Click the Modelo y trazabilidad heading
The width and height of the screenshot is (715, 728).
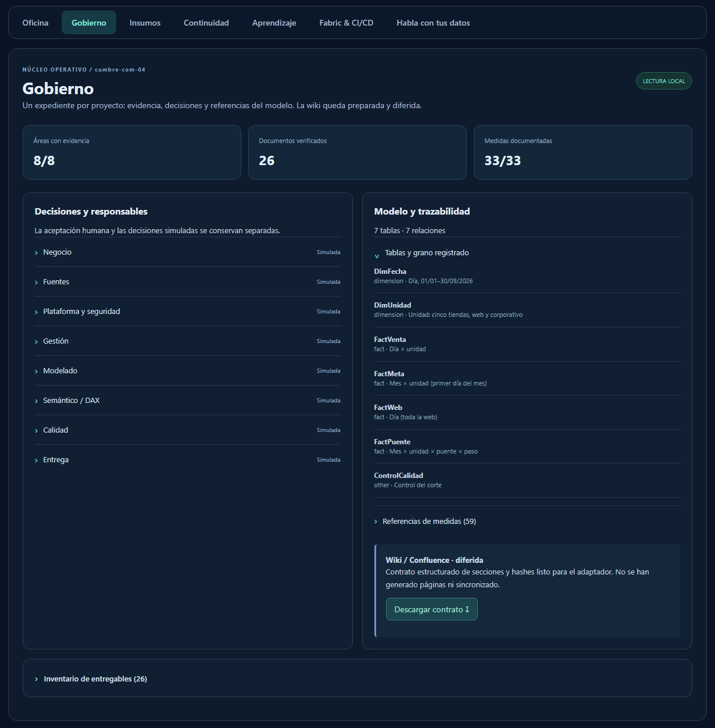pos(422,212)
